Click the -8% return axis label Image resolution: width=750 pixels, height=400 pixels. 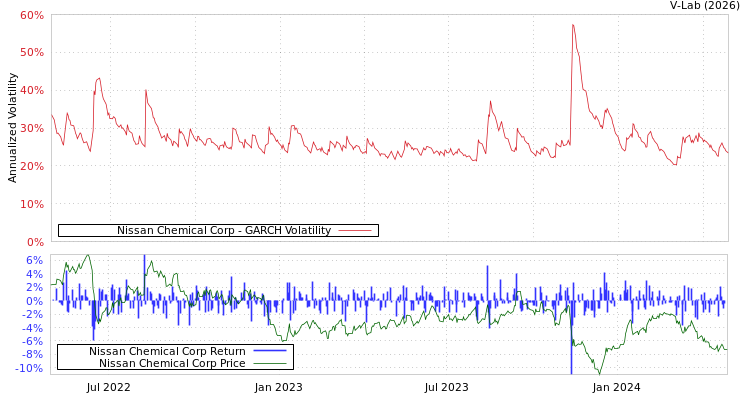click(x=33, y=355)
